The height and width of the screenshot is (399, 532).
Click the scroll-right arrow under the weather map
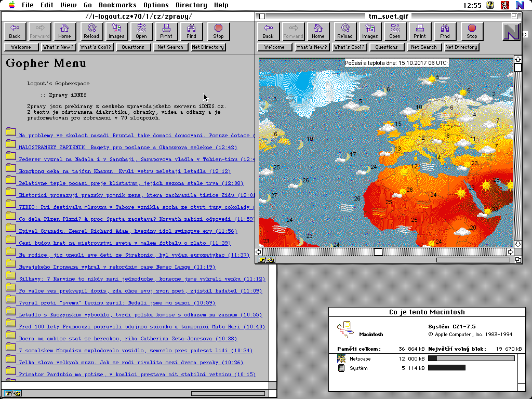[510, 252]
